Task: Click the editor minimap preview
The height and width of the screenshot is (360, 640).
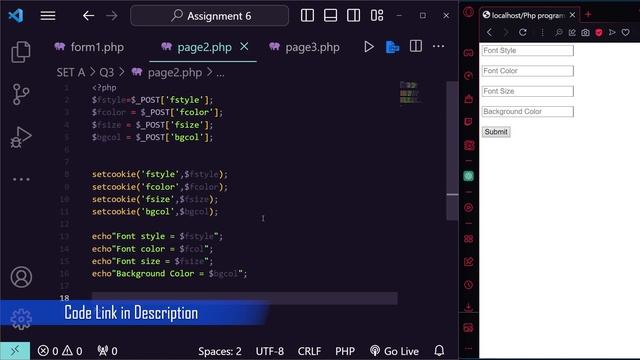Action: 411,93
